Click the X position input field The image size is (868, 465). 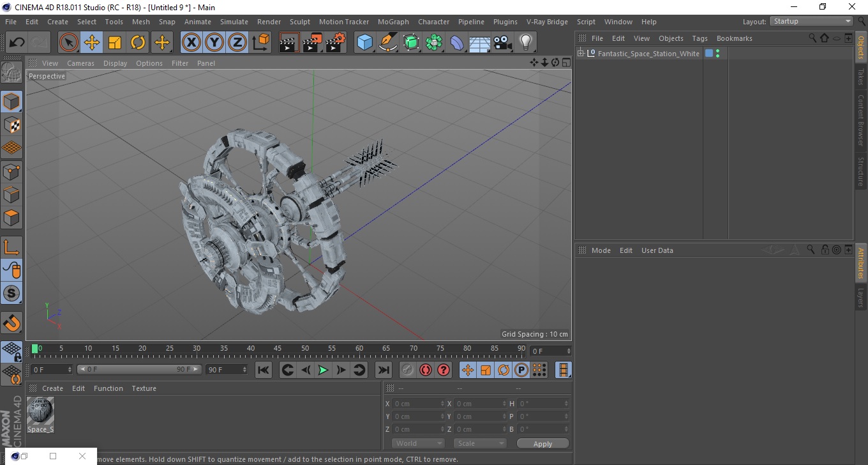tap(419, 404)
